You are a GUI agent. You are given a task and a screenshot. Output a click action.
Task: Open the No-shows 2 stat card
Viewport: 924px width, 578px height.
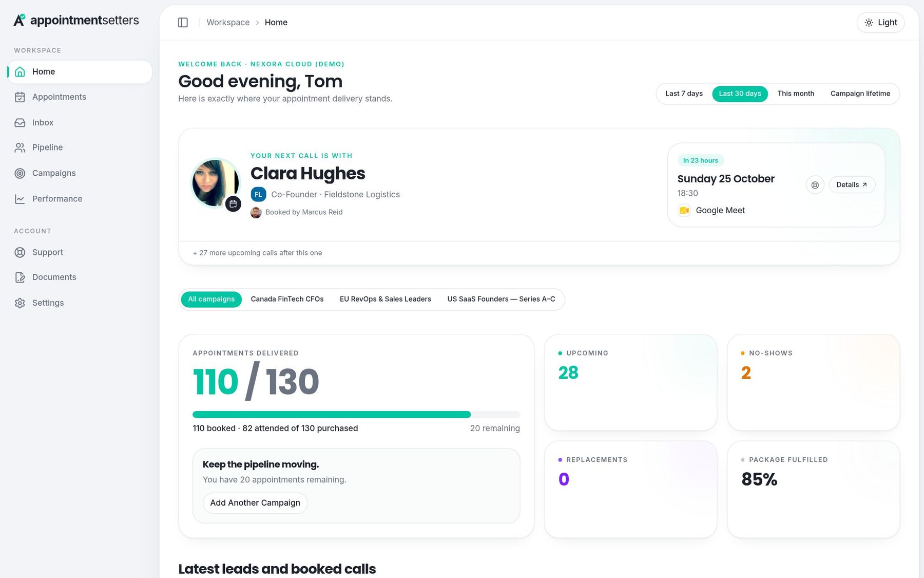tap(814, 383)
